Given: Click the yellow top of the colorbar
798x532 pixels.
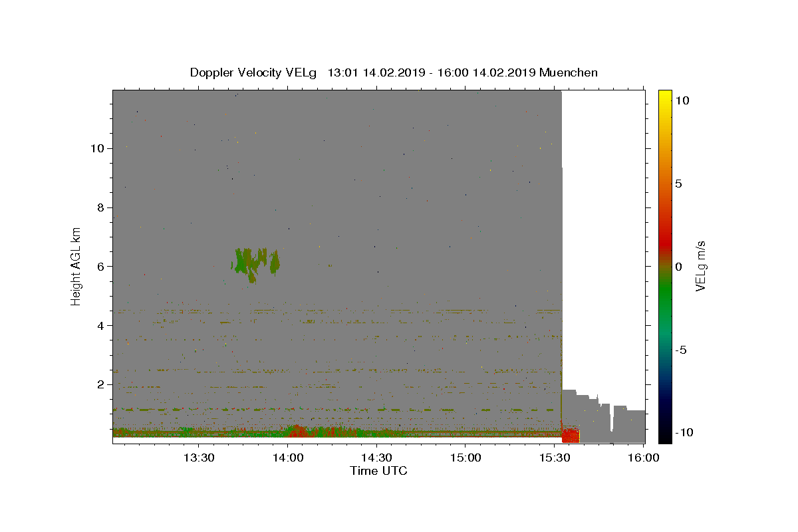Looking at the screenshot, I should coord(665,96).
